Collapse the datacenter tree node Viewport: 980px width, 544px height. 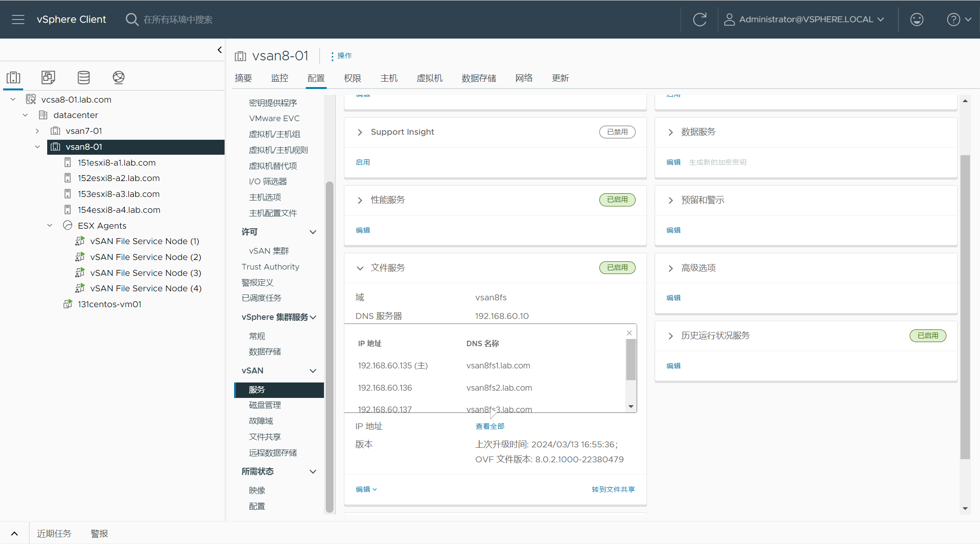click(25, 115)
